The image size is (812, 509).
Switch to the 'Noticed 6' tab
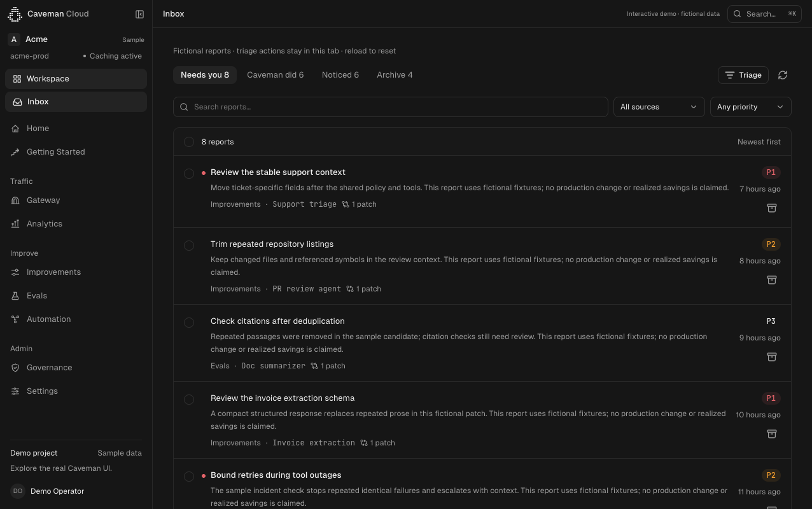(x=340, y=75)
